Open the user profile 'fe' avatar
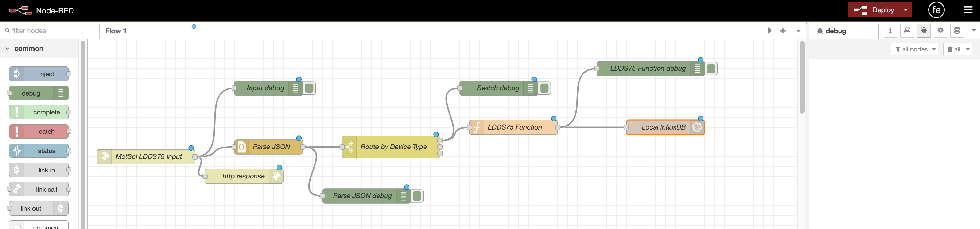The image size is (980, 229). tap(936, 10)
